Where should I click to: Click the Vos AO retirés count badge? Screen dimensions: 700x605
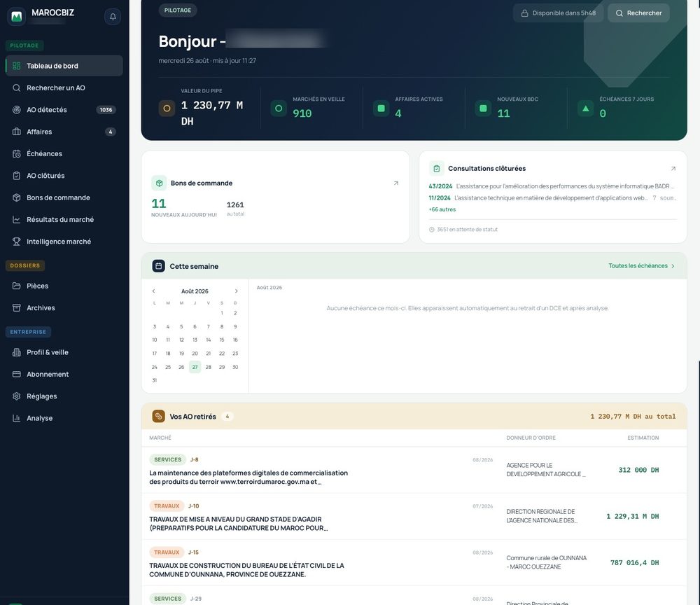pyautogui.click(x=227, y=417)
